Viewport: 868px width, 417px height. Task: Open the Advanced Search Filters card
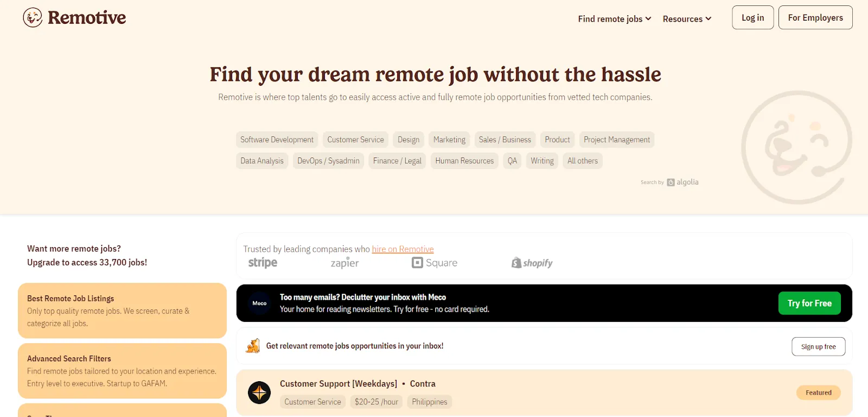(x=122, y=371)
